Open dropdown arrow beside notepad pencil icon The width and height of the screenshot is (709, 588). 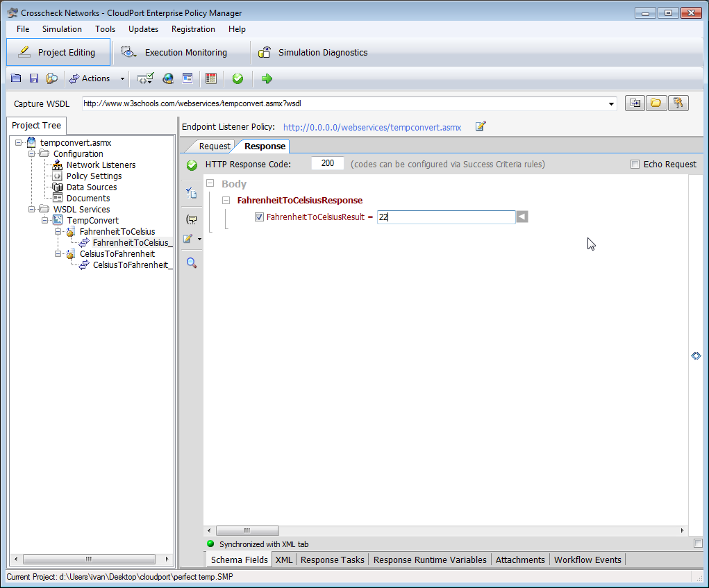(199, 239)
